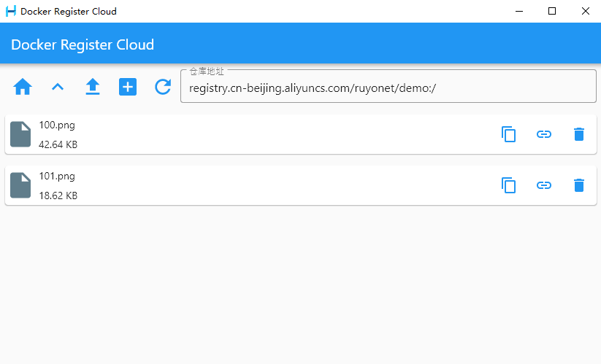Select the 100.png file name

(x=57, y=125)
